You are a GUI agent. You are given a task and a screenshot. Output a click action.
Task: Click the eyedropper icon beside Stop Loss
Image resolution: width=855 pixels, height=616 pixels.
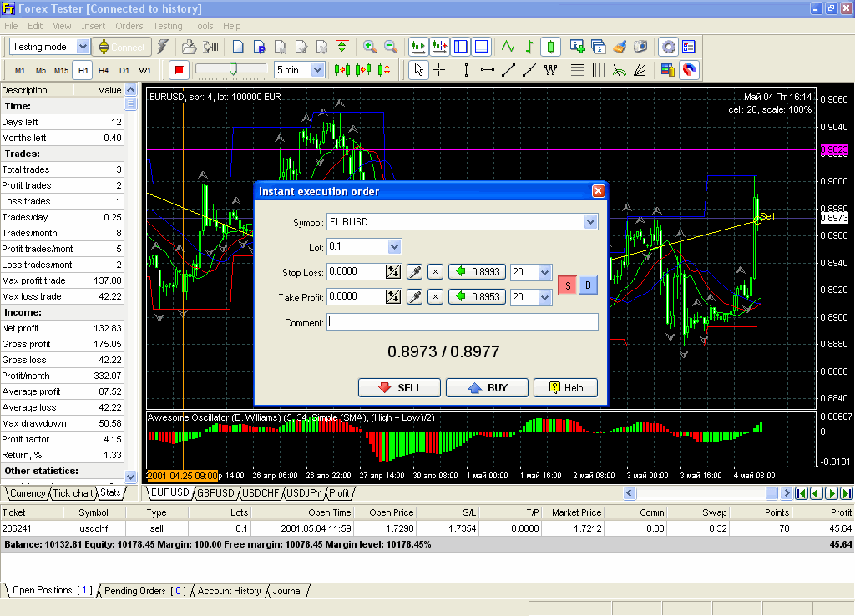(414, 271)
